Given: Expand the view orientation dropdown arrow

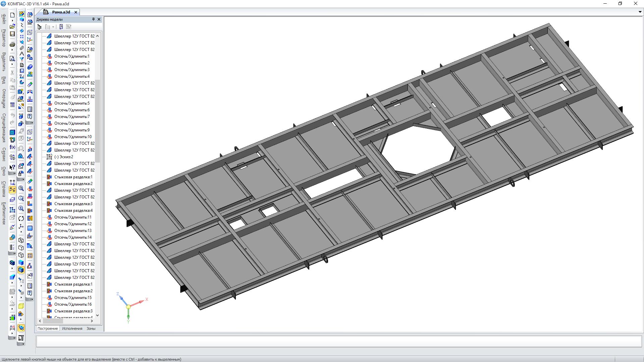Looking at the screenshot, I should pyautogui.click(x=21, y=232).
